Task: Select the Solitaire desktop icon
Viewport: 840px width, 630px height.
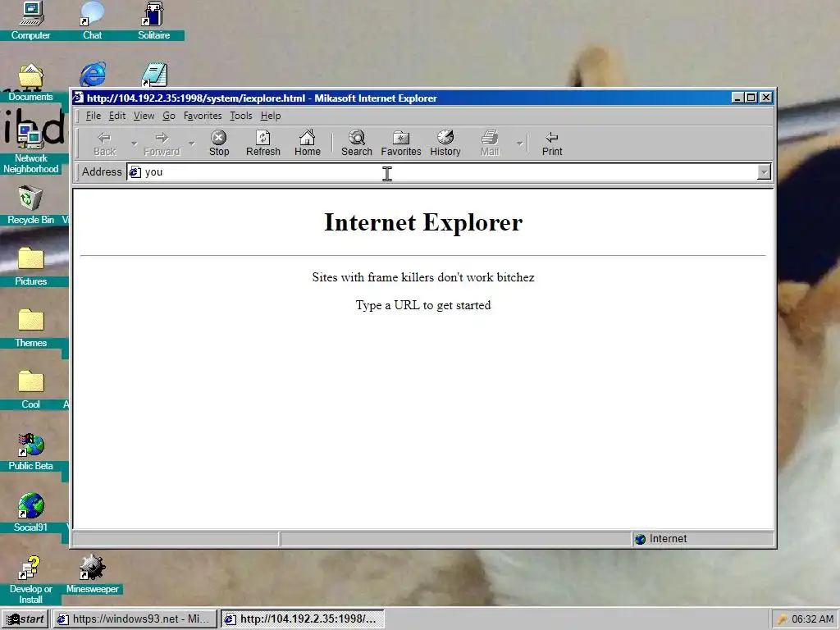Action: pos(153,21)
